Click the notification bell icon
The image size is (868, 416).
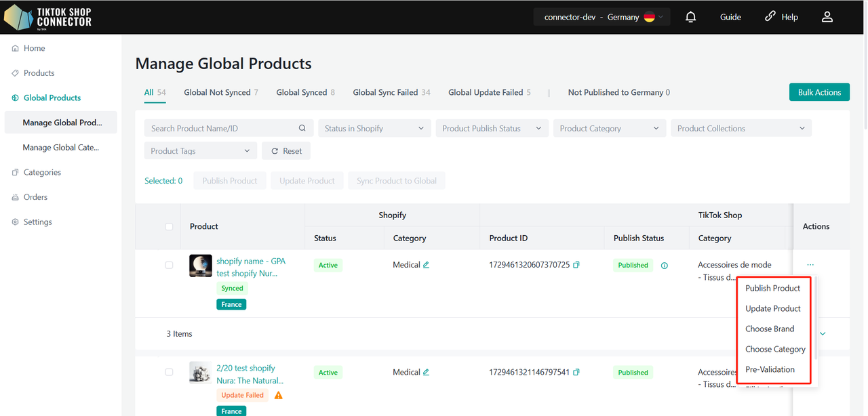point(690,17)
